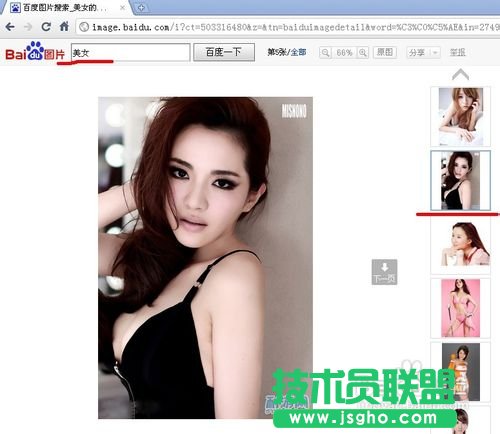Image resolution: width=500 pixels, height=434 pixels.
Task: Click the 百度一下 search button
Action: (x=224, y=52)
